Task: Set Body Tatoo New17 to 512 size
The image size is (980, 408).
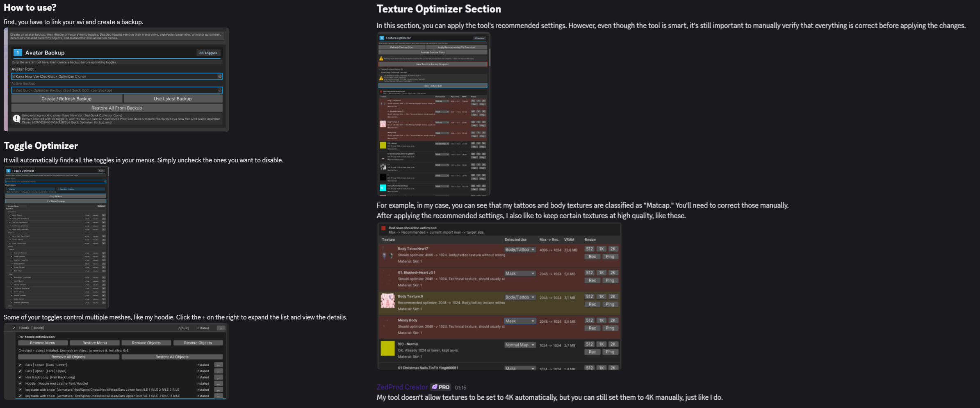Action: coord(590,249)
